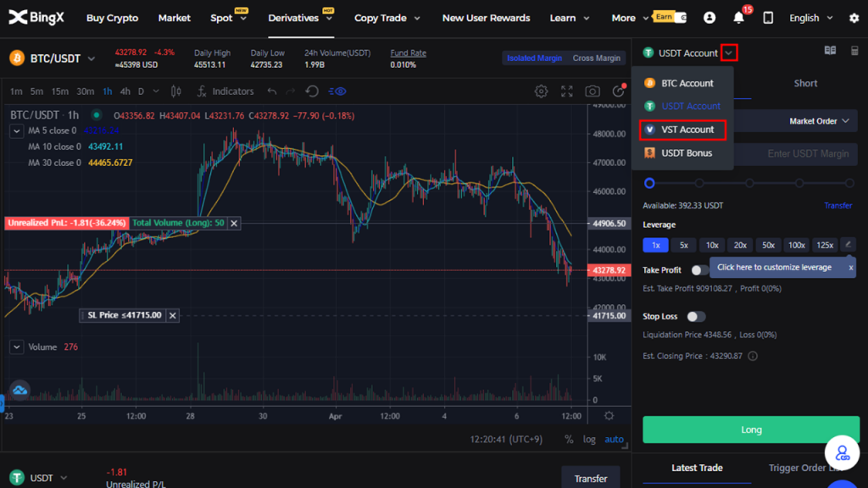
Task: Toggle the Stop Loss switch
Action: coord(696,317)
